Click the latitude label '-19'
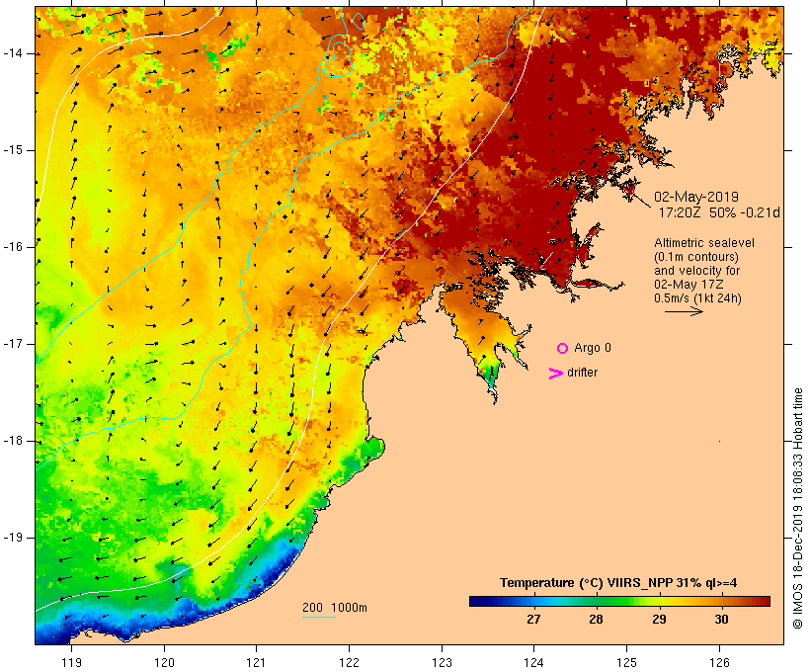This screenshot has width=810, height=672. pyautogui.click(x=13, y=538)
